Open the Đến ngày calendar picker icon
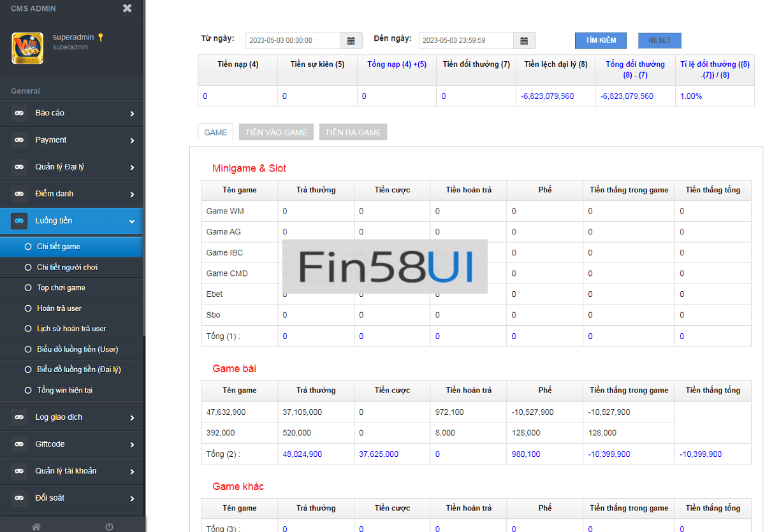The height and width of the screenshot is (532, 765). (x=524, y=41)
